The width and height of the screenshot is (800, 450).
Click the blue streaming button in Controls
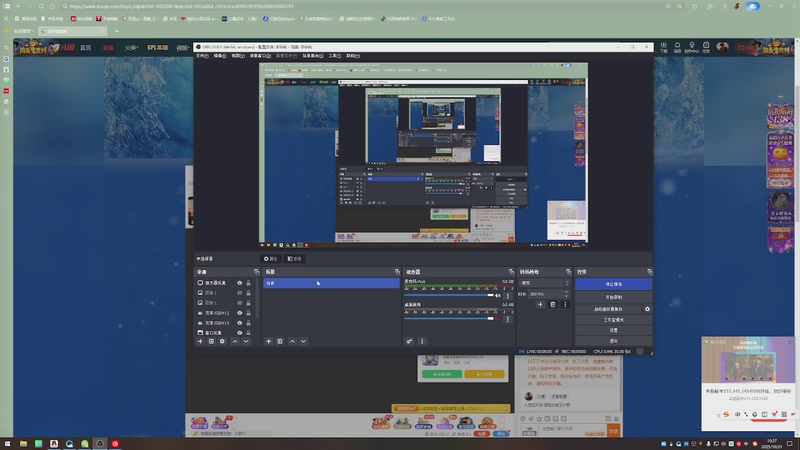614,284
